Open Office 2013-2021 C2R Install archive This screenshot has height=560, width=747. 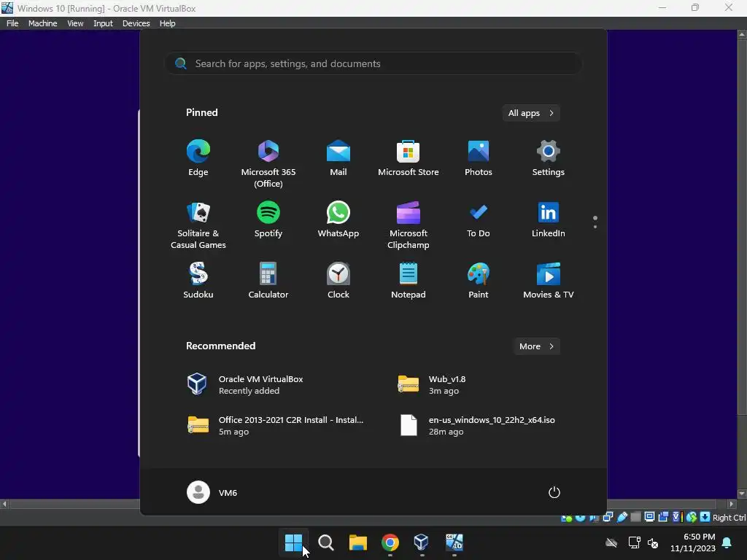276,426
